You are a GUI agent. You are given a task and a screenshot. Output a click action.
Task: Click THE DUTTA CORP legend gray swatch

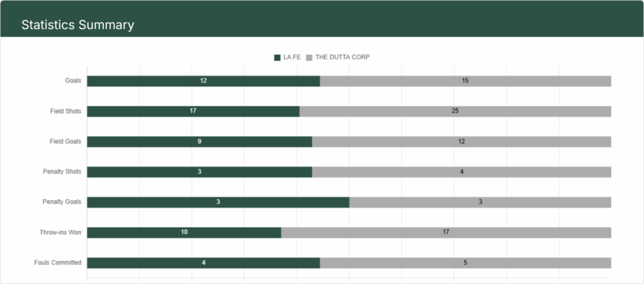tap(309, 57)
